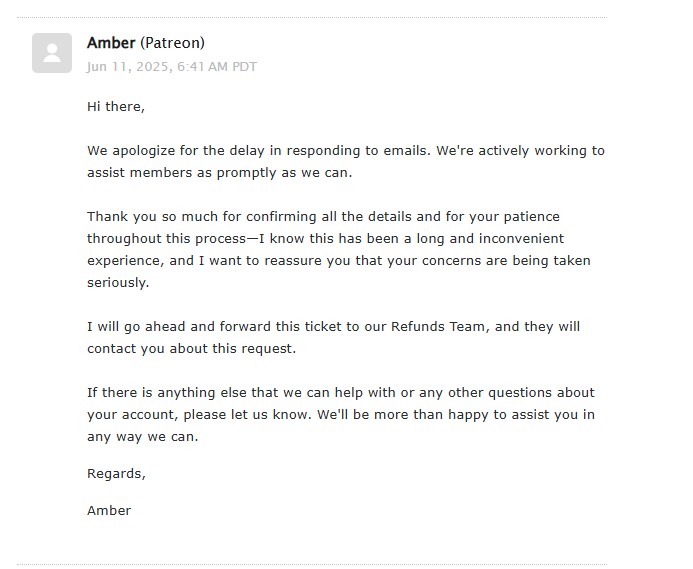Click the 'throughout this process' line

pos(325,239)
